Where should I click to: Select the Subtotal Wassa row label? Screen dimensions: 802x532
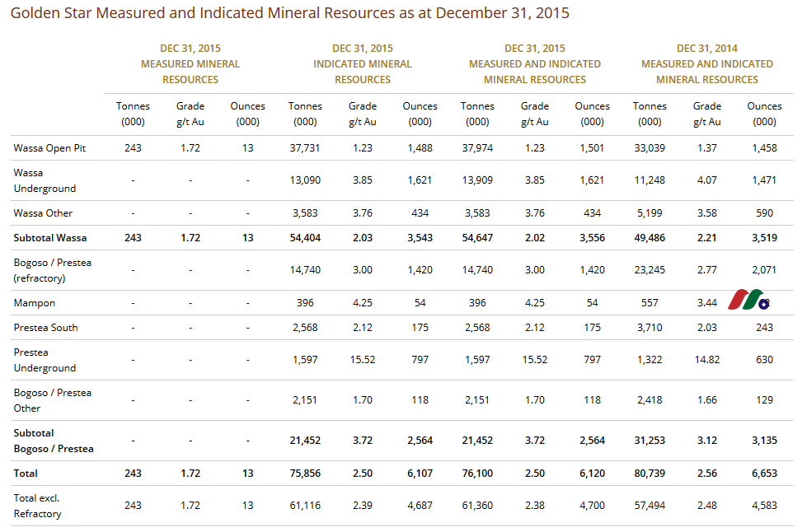[50, 238]
